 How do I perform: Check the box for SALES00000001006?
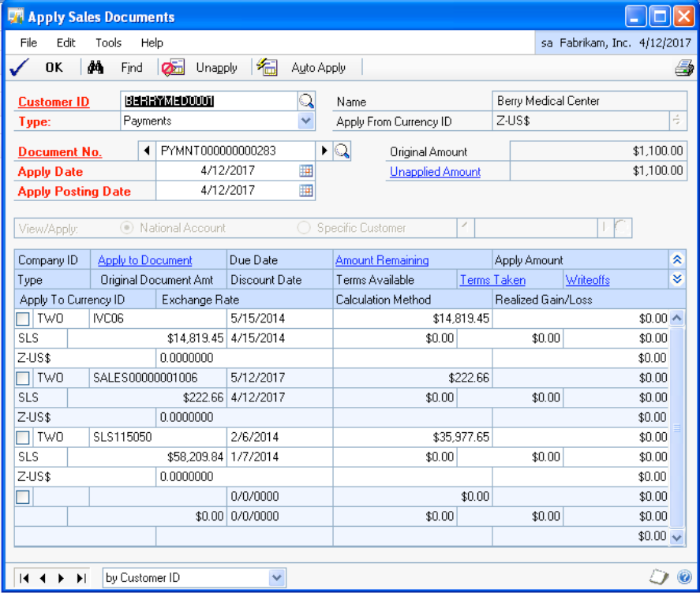23,379
